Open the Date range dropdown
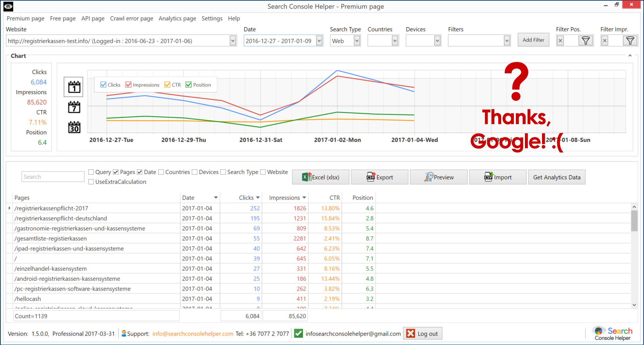 [319, 41]
